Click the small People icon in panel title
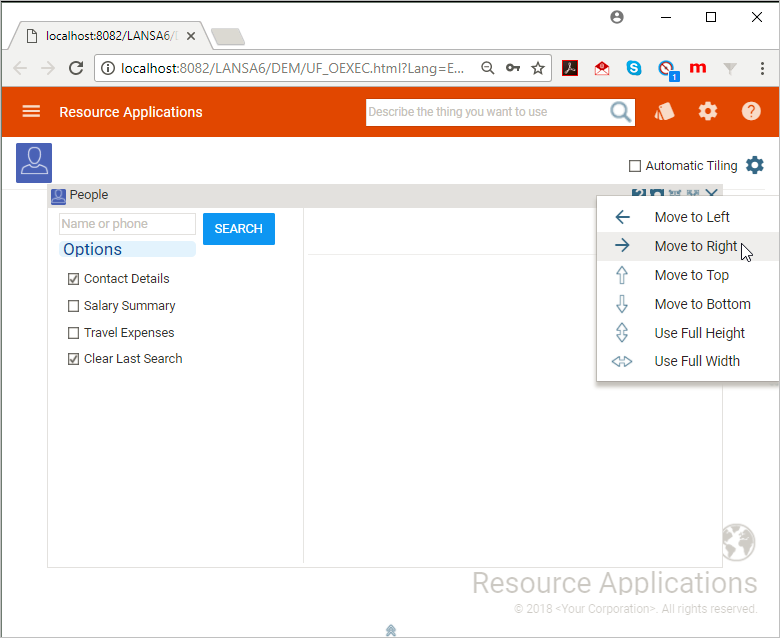Screen dimensions: 780x638 [58, 196]
